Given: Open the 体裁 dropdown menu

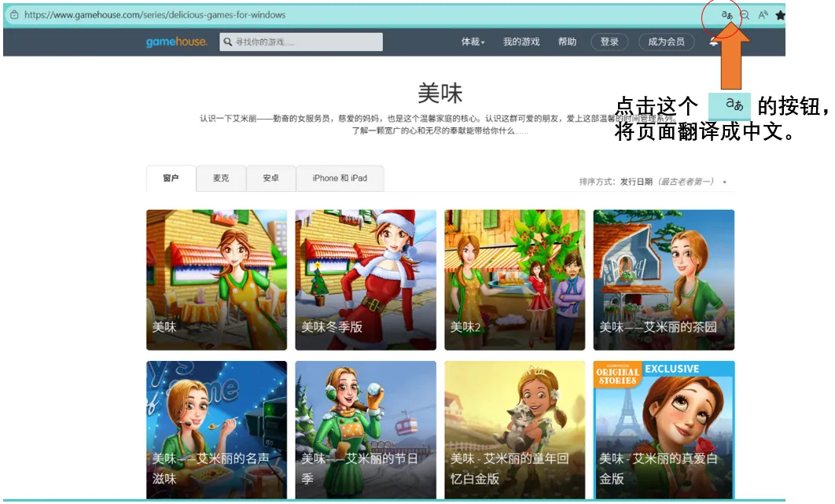Looking at the screenshot, I should 473,42.
